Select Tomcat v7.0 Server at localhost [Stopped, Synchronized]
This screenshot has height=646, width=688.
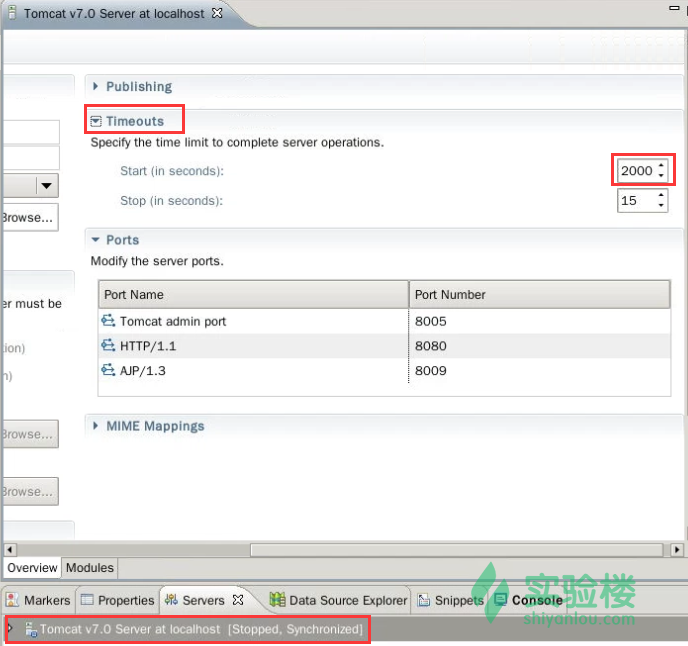coord(201,629)
